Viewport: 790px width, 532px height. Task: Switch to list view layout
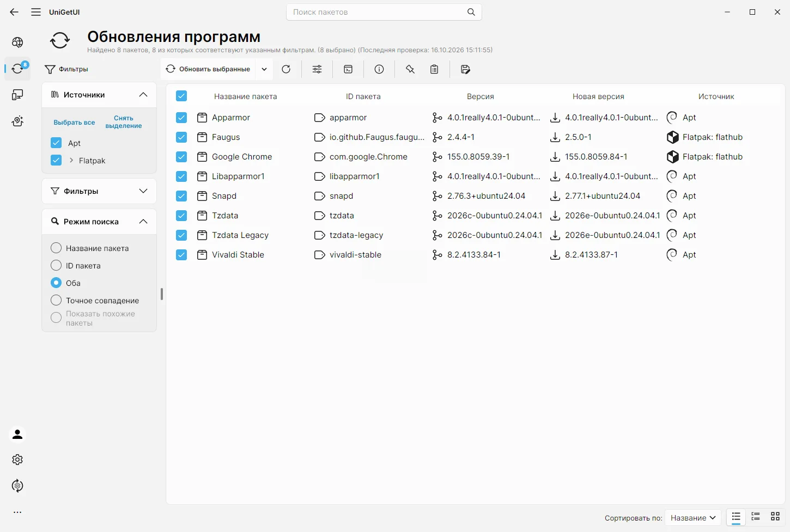[x=736, y=517]
